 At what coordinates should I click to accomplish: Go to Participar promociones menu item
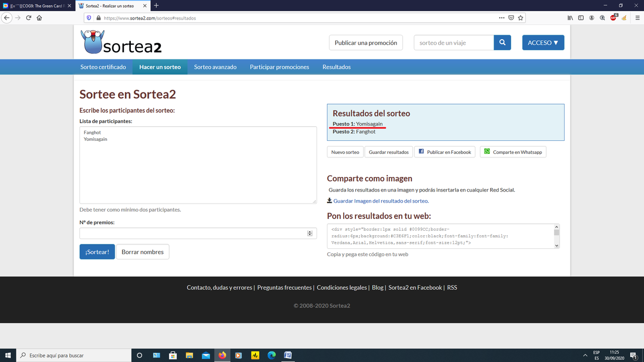click(x=279, y=67)
